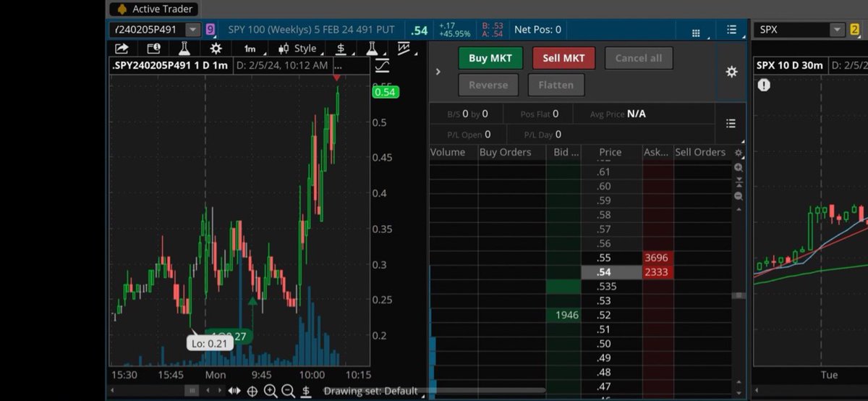
Task: Click the Lo: 0.21 chart label
Action: [x=210, y=343]
